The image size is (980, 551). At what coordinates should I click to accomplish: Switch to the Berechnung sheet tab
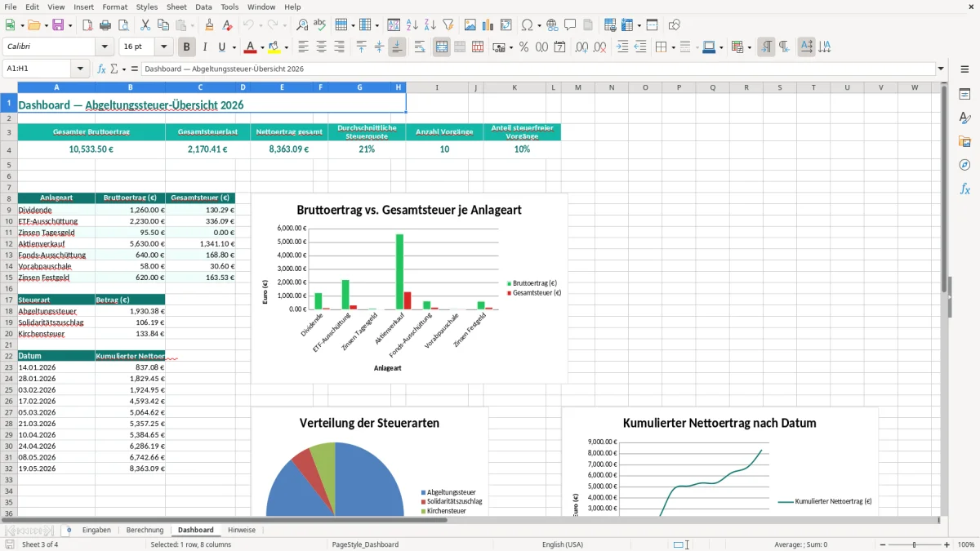click(x=145, y=530)
